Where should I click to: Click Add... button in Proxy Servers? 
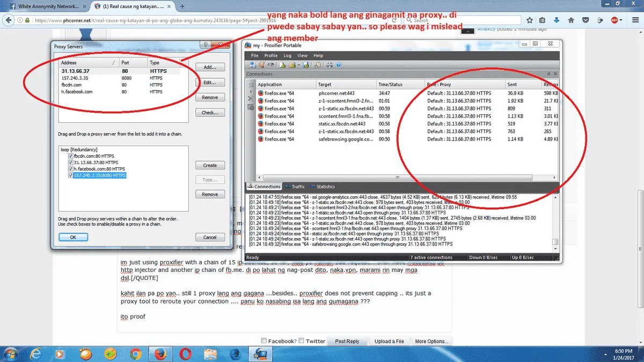pos(210,67)
